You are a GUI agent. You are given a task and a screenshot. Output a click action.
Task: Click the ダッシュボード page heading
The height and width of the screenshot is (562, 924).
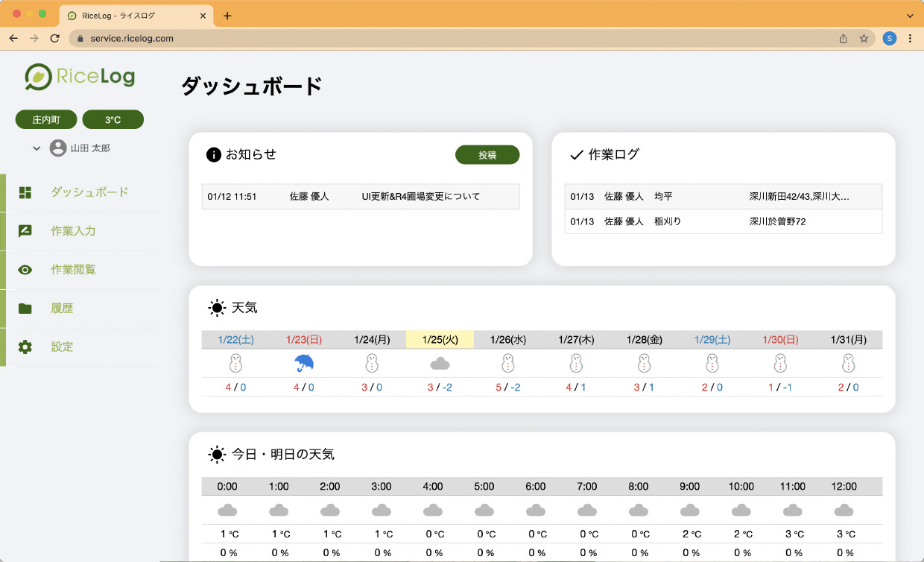point(252,86)
